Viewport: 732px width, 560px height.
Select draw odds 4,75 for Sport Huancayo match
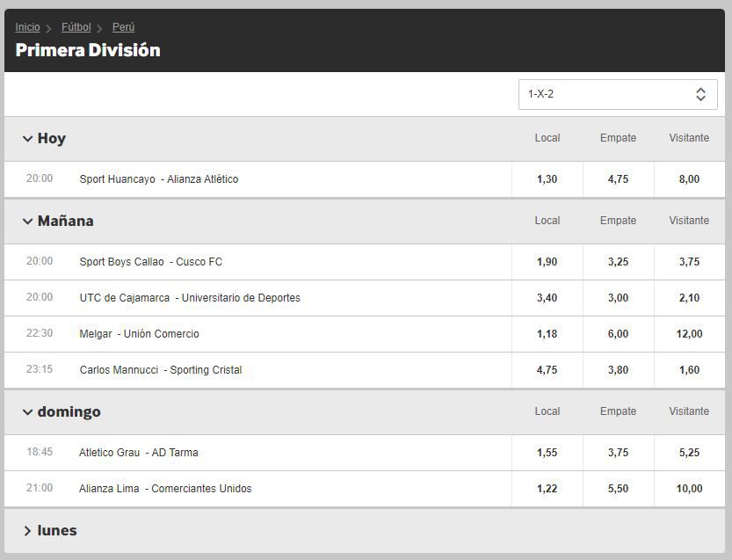[x=618, y=179]
